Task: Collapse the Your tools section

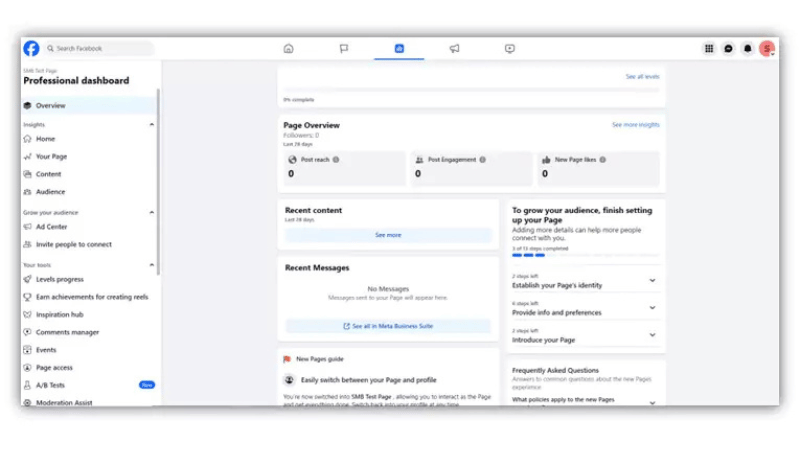Action: 152,265
